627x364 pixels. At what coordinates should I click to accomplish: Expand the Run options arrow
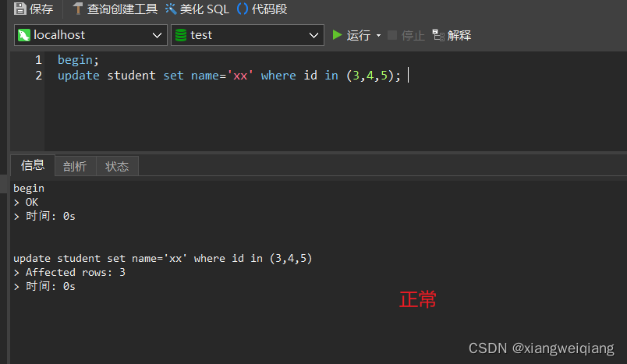point(378,36)
